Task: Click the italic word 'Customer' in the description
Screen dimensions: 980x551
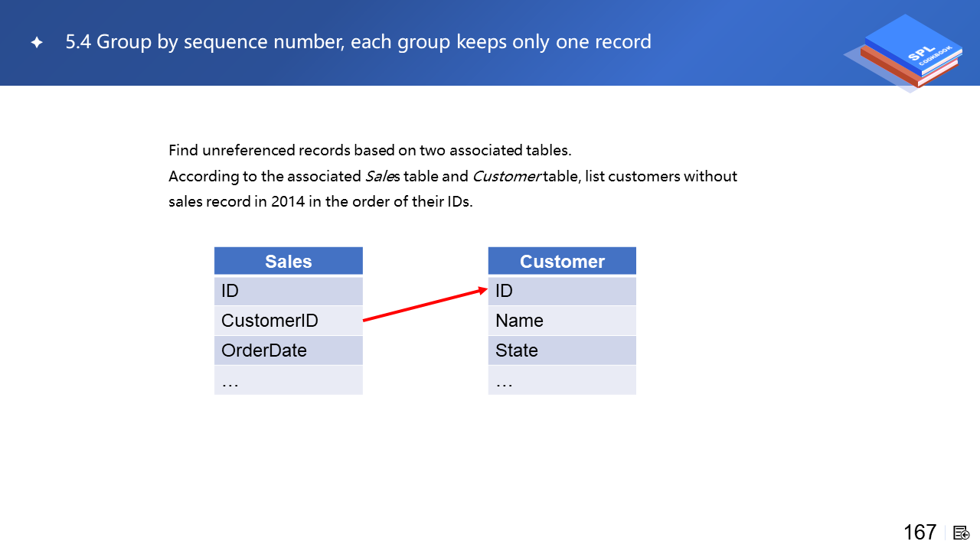Action: click(x=505, y=177)
